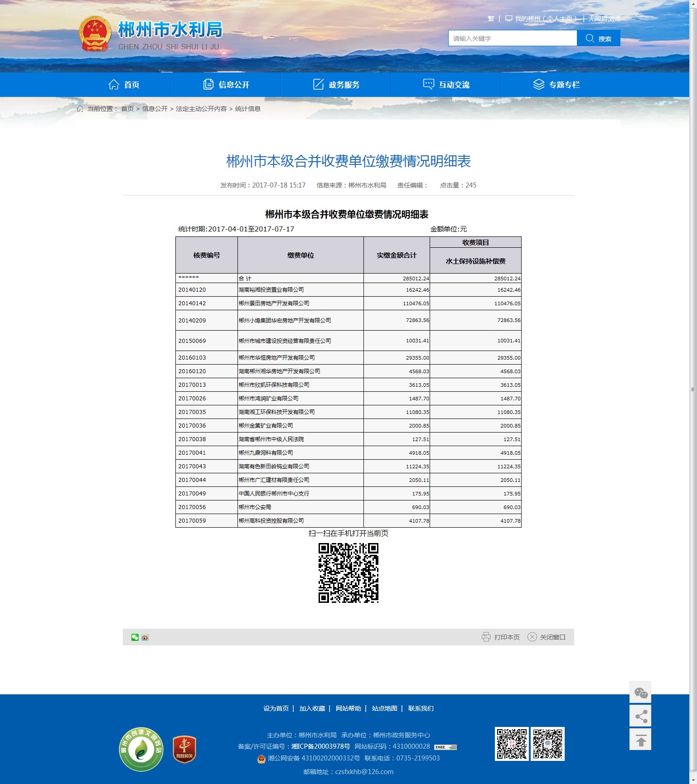Open floating WeChat sidebar button
697x784 pixels.
click(x=640, y=693)
